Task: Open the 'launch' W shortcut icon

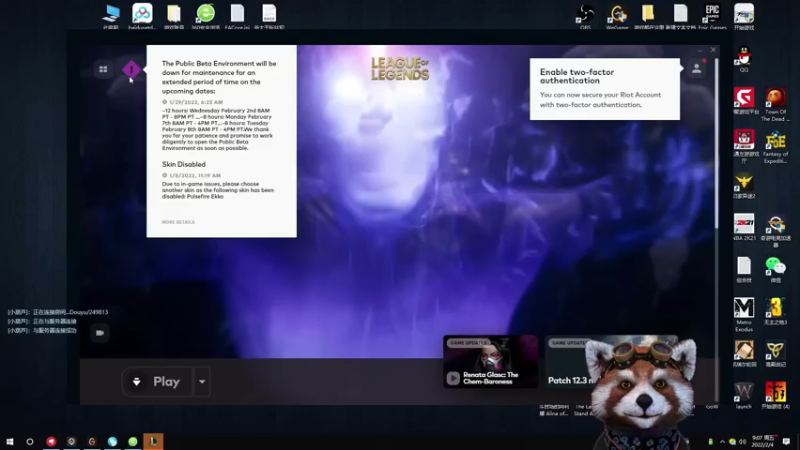Action: pos(743,395)
